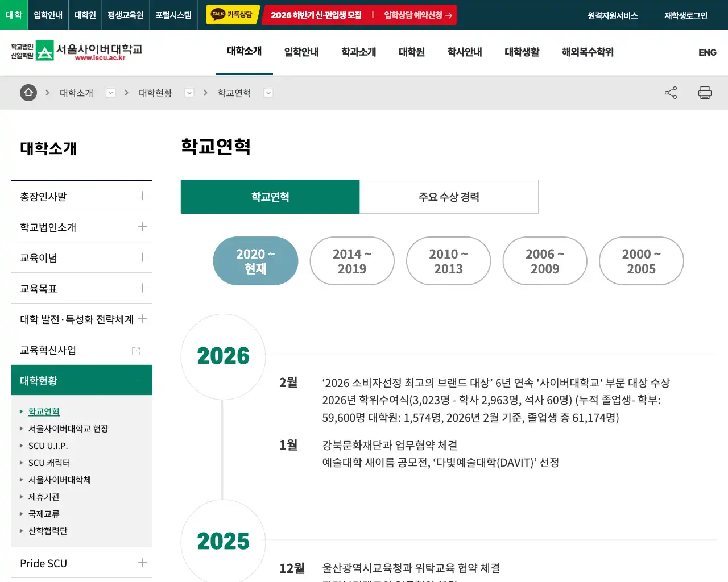The height and width of the screenshot is (582, 728).
Task: Open 교육혁신사업 via its external link icon
Action: pos(135,351)
